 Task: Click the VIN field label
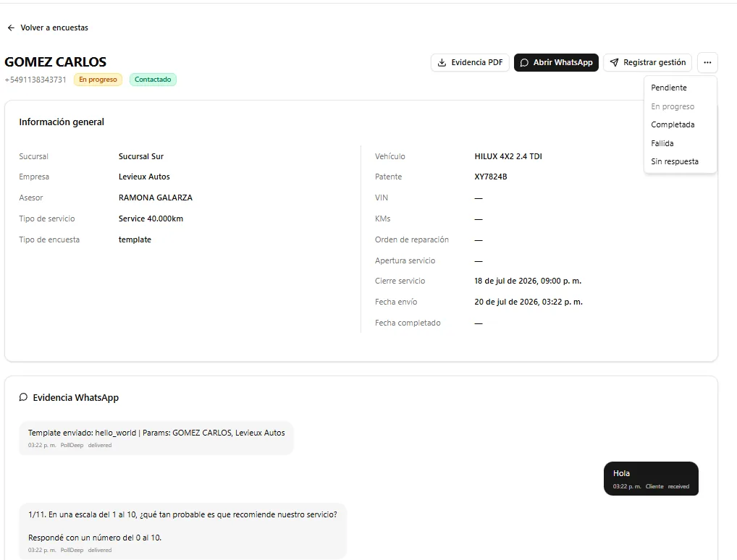382,198
